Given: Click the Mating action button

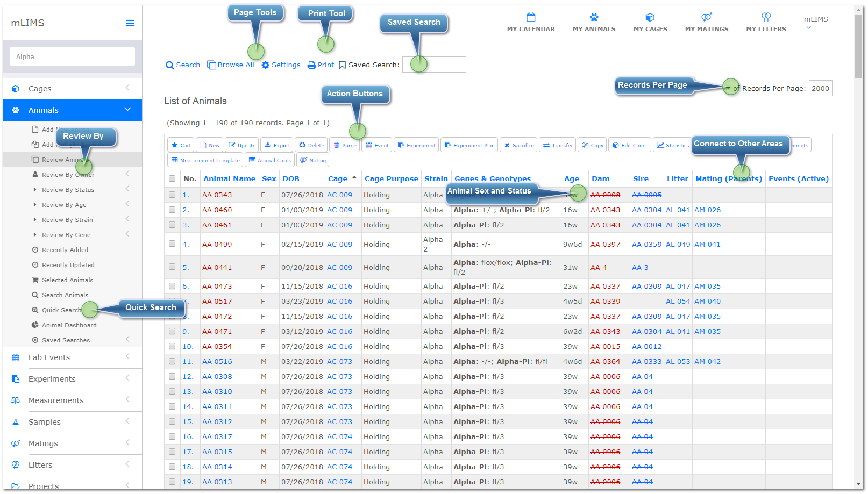Looking at the screenshot, I should (x=312, y=160).
